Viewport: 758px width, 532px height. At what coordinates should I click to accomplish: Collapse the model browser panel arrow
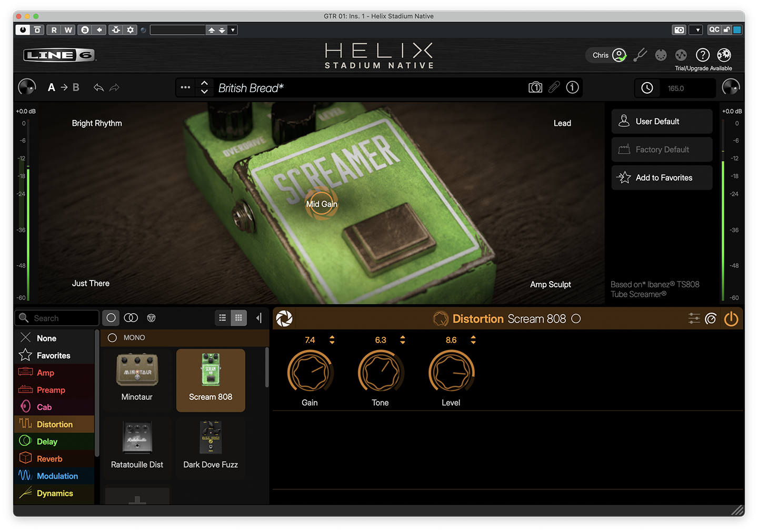coord(259,318)
